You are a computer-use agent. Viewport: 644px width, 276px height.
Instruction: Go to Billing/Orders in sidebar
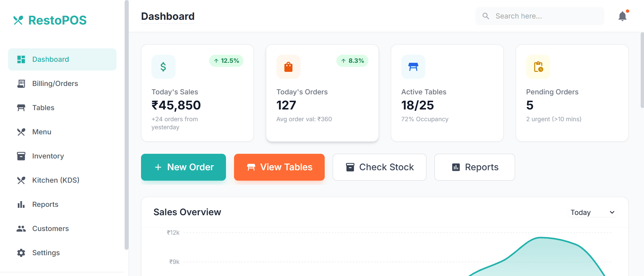coord(62,84)
